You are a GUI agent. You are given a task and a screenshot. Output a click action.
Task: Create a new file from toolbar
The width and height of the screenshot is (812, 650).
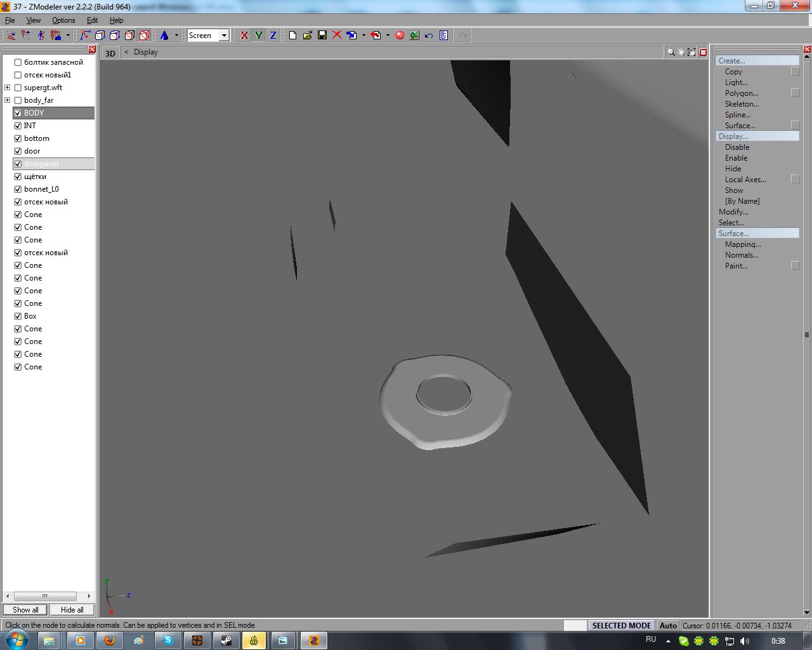pos(293,36)
